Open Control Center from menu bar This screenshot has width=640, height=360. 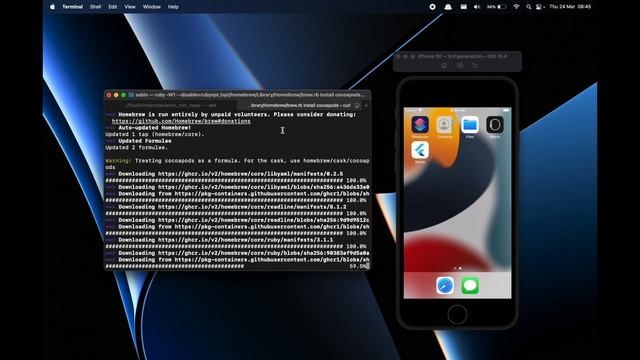click(540, 7)
